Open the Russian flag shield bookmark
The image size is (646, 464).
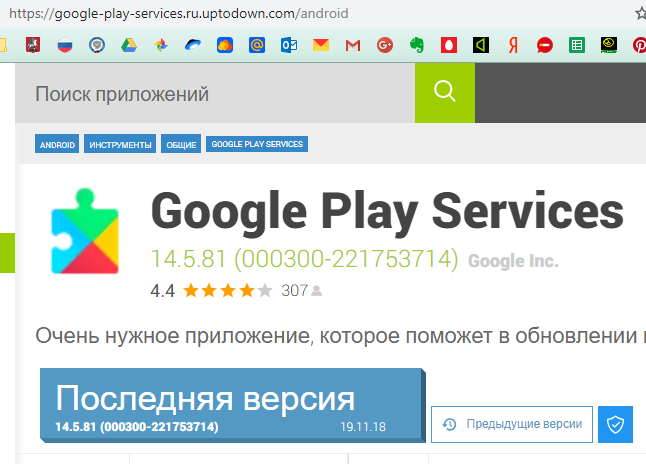point(65,45)
